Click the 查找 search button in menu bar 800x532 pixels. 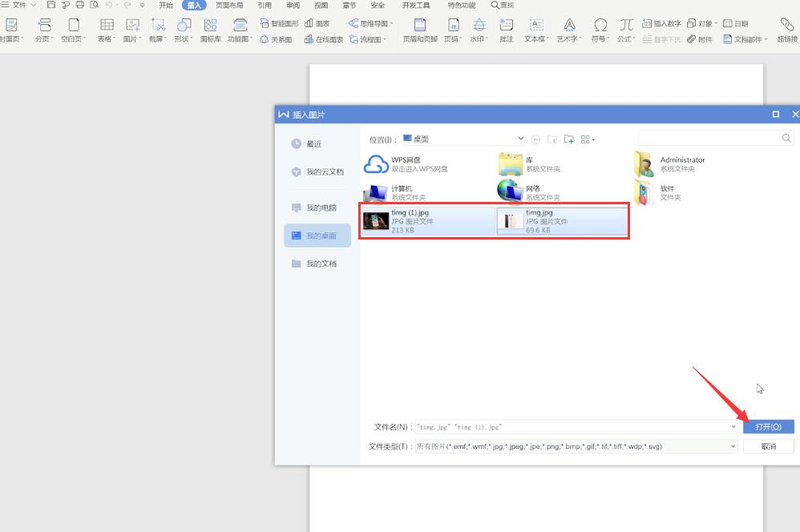coord(503,5)
